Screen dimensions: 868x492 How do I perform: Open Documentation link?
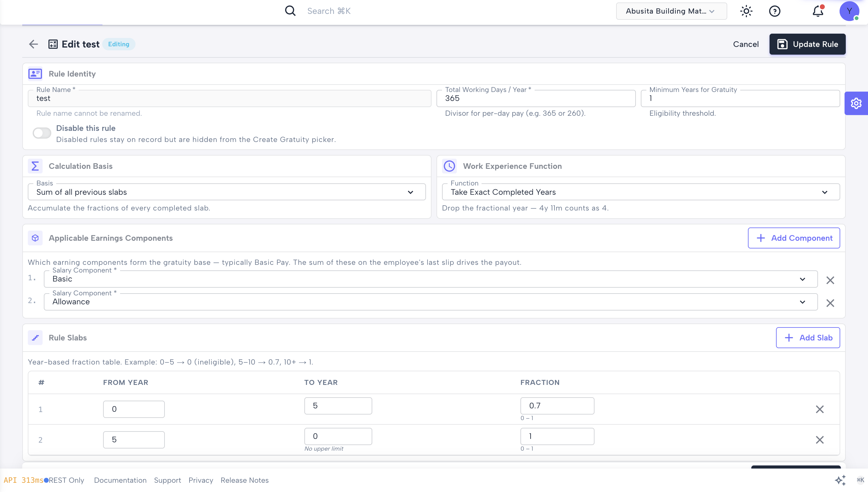(120, 480)
